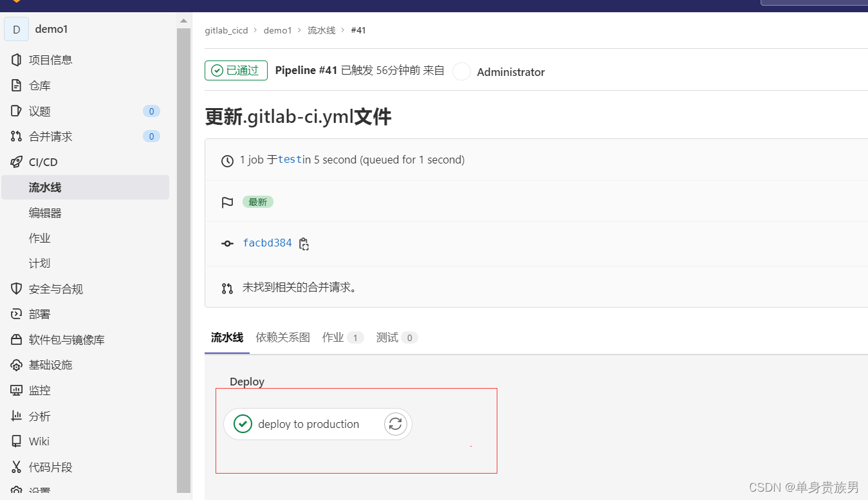Click the Deploy stage heading

pos(247,382)
